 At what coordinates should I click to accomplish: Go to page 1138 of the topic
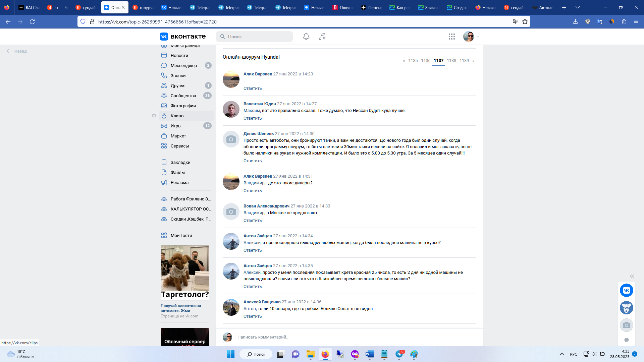click(x=451, y=61)
